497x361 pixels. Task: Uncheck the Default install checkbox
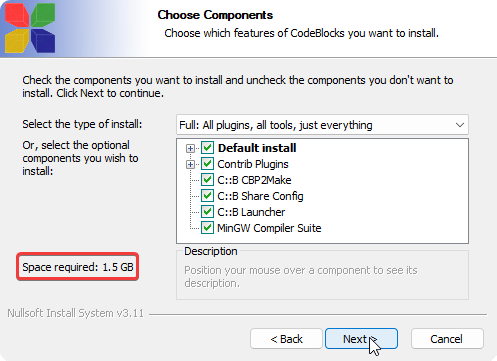[x=207, y=148]
